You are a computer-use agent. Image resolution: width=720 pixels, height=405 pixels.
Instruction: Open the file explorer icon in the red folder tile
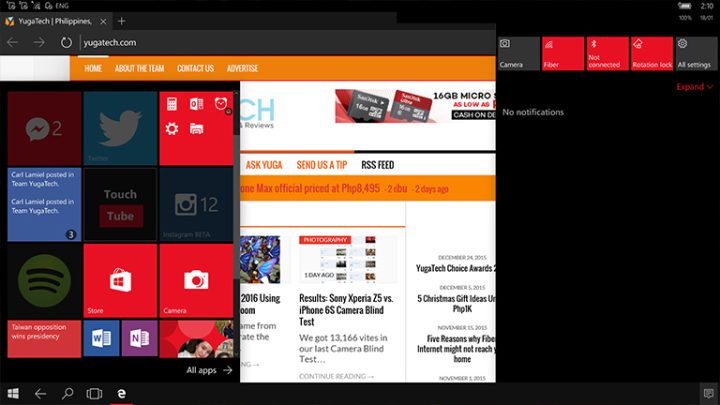(197, 129)
